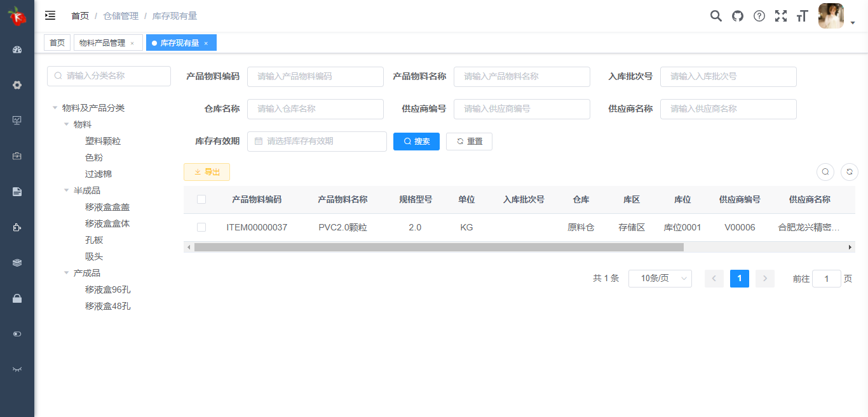Hide search using round magnifier toggle above table

pos(825,171)
